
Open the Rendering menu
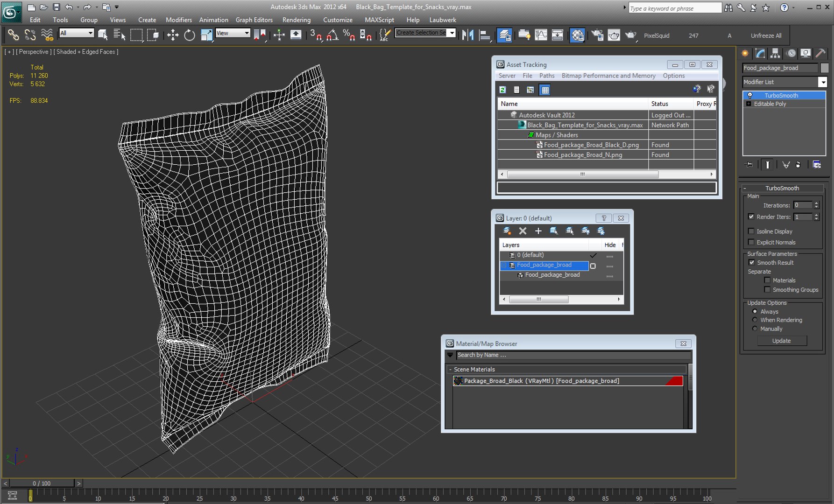pyautogui.click(x=296, y=20)
